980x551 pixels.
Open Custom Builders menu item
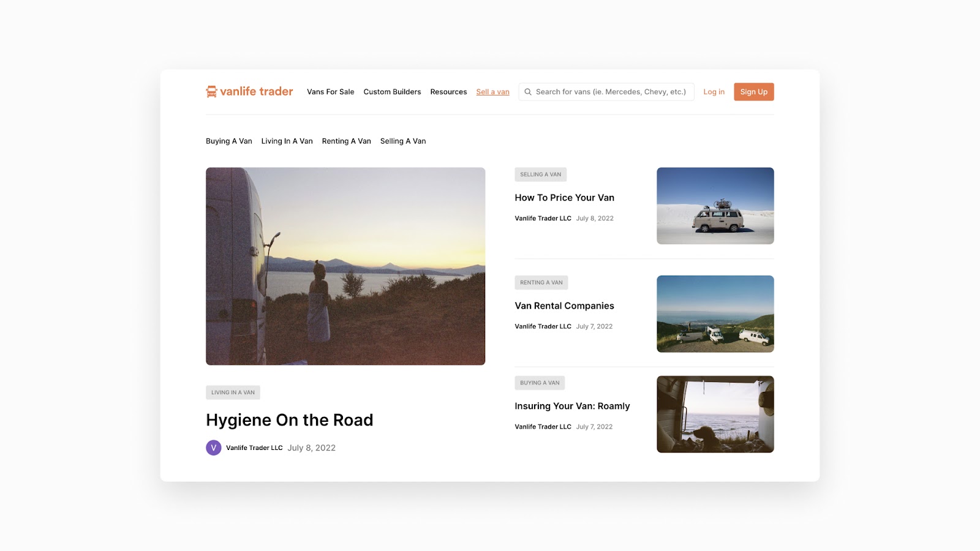[392, 92]
